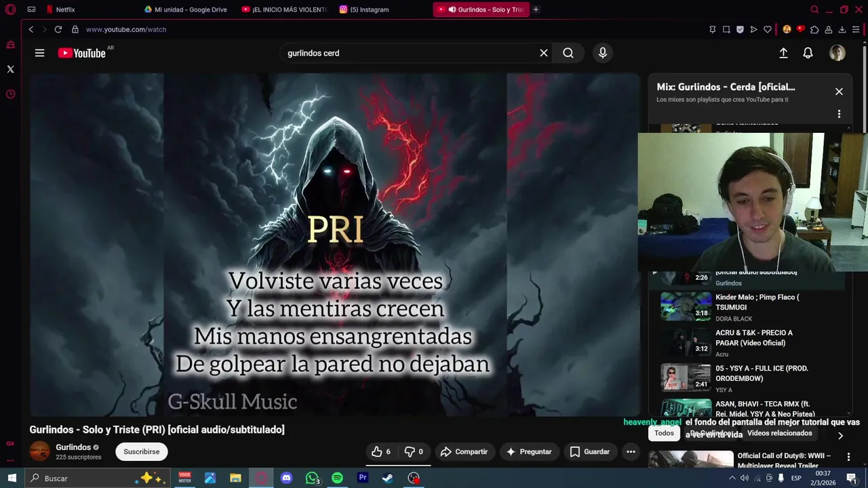Take a snapshot with the capture icon
Viewport: 868px width, 488px height.
tap(726, 29)
